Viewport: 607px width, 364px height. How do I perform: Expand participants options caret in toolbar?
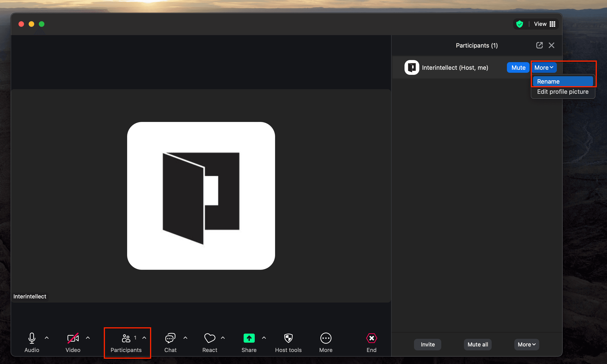[x=144, y=338]
